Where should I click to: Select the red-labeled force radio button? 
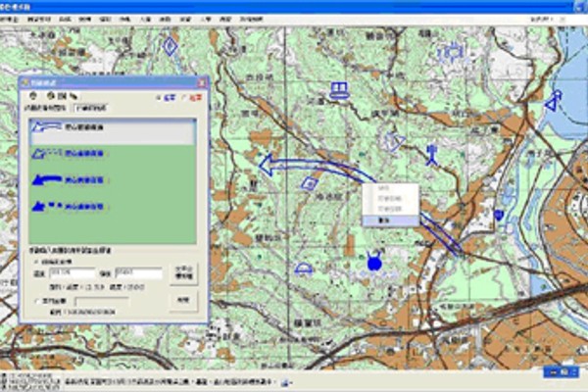click(x=184, y=98)
